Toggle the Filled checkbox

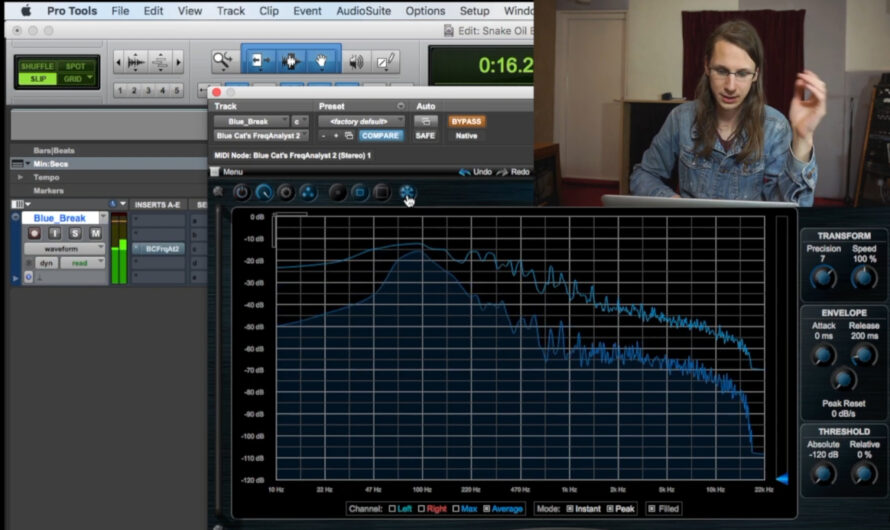click(652, 508)
